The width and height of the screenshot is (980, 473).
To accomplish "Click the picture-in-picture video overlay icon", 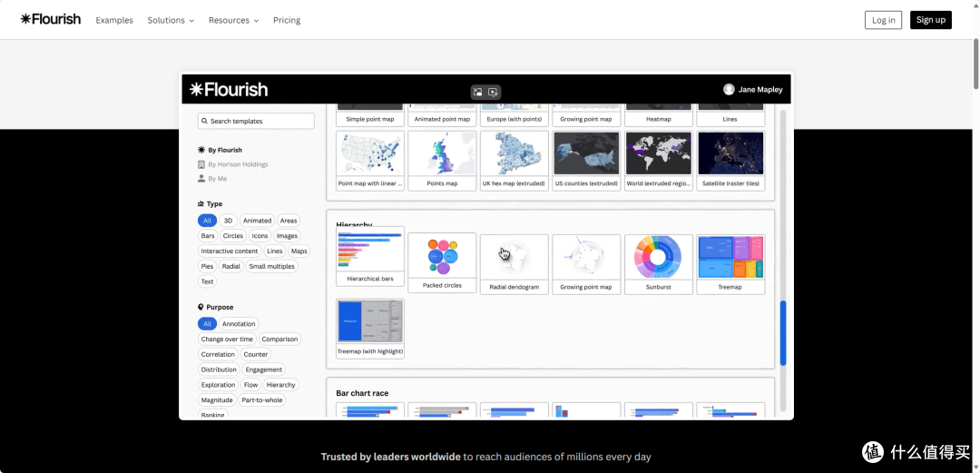I will [x=478, y=92].
